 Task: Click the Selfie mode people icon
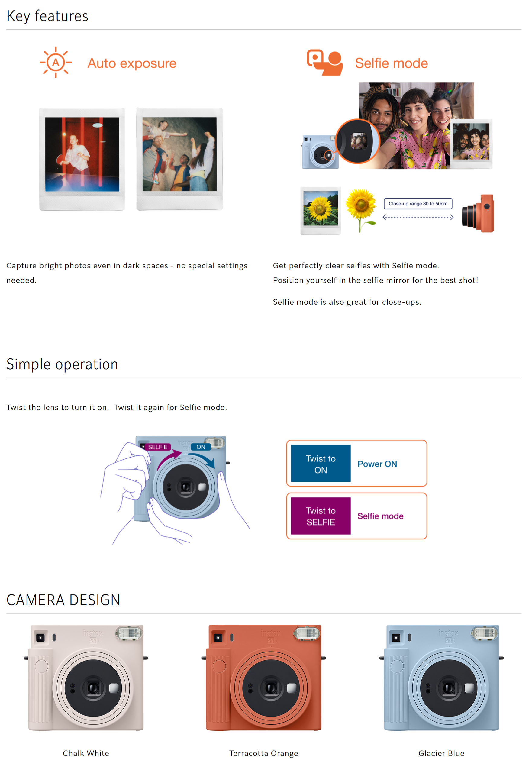[x=325, y=62]
